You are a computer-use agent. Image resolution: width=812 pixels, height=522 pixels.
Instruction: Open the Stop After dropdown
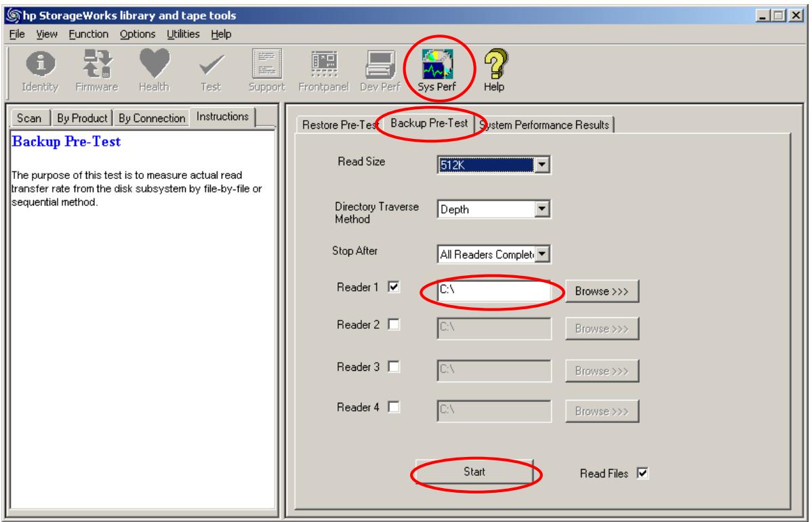tap(542, 254)
